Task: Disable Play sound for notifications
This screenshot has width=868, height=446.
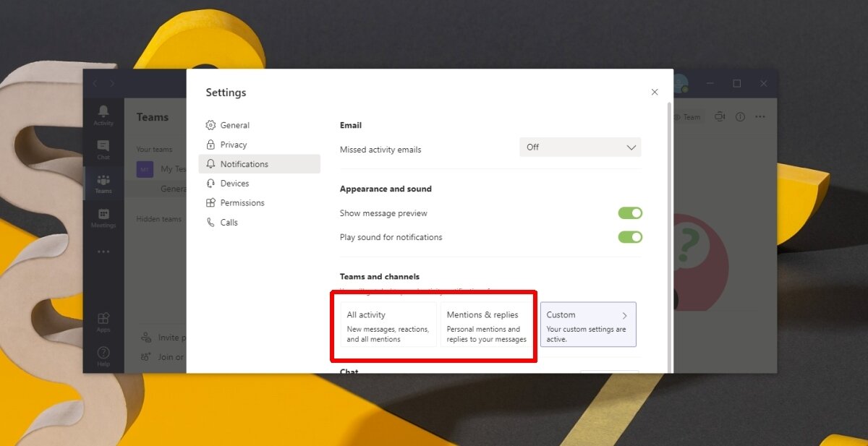Action: click(630, 236)
